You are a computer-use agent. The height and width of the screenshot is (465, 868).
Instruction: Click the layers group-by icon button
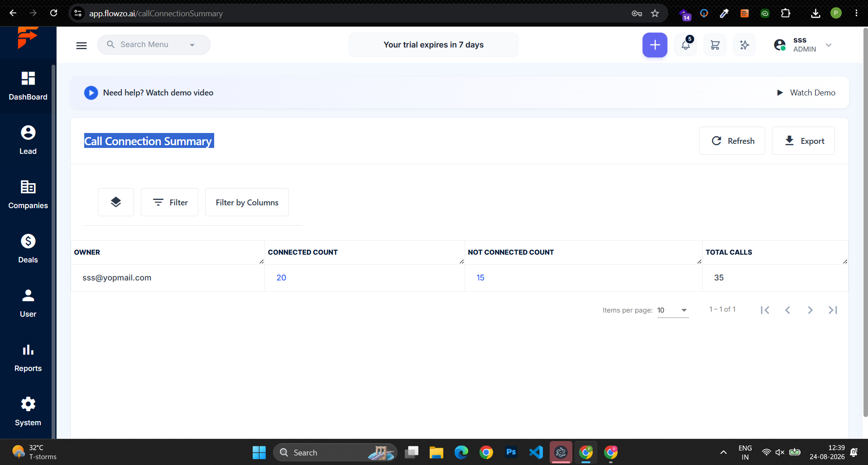point(116,202)
